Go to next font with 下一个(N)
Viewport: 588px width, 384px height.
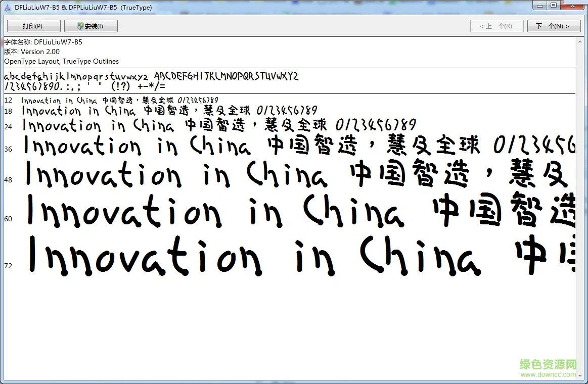coord(554,26)
